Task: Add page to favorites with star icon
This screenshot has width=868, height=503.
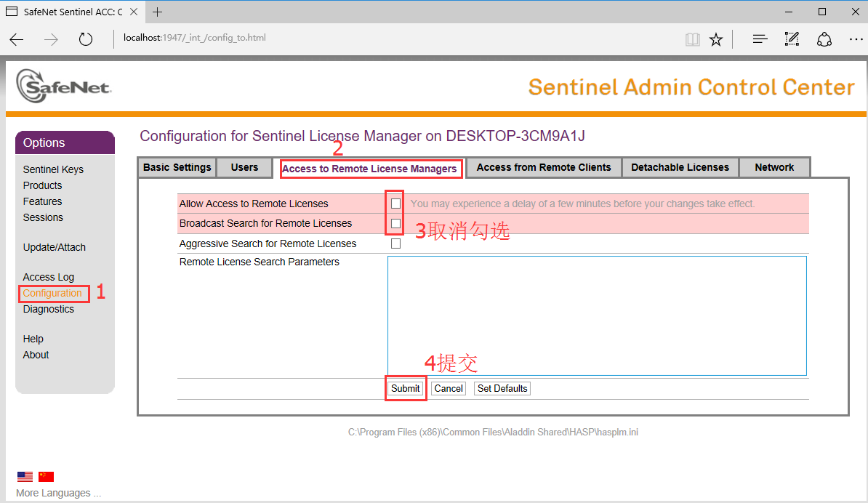Action: click(x=716, y=39)
